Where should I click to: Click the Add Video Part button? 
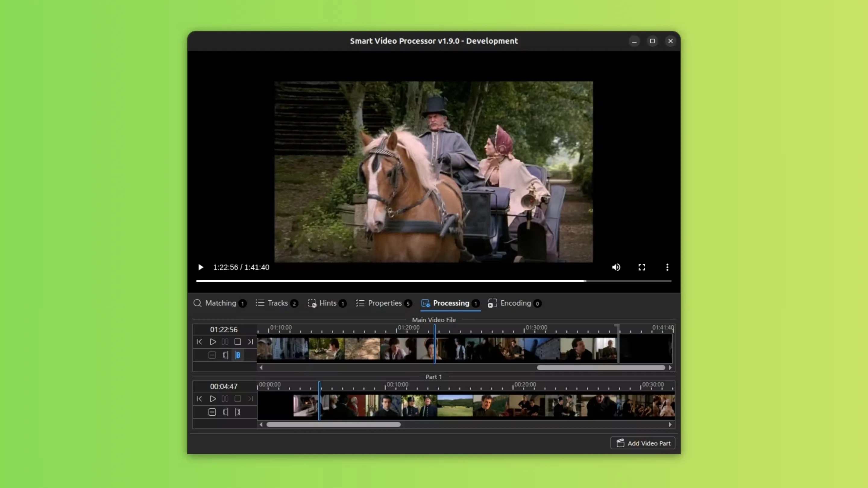pos(643,443)
